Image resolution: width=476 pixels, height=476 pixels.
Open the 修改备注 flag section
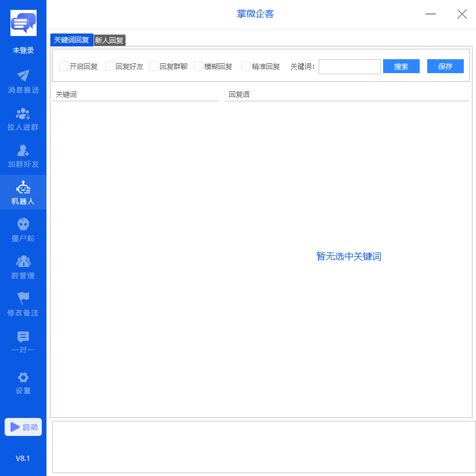23,305
